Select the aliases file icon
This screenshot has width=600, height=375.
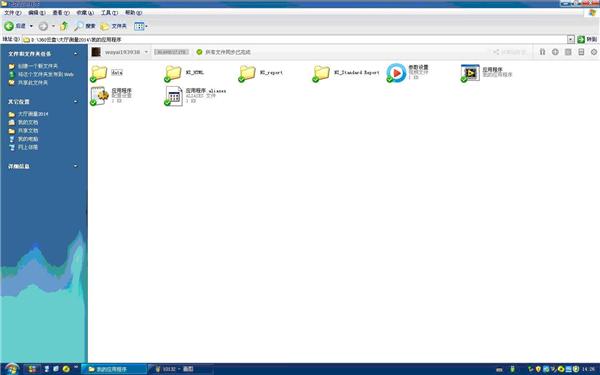[x=174, y=96]
